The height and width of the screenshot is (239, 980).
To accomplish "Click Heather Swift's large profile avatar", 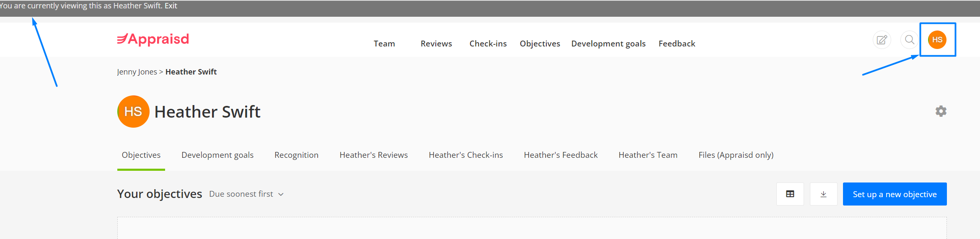I will pyautogui.click(x=133, y=111).
